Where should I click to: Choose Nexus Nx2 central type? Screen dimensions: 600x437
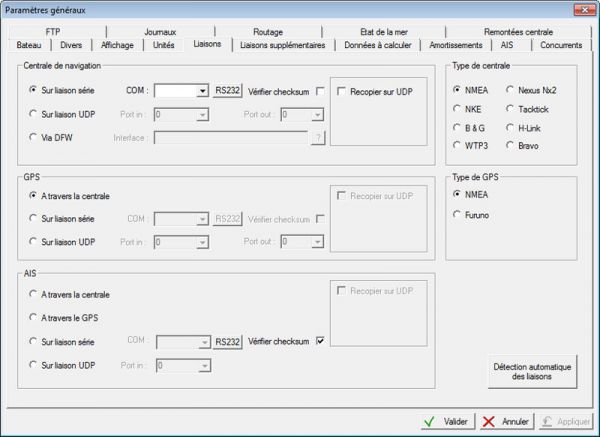coord(510,90)
